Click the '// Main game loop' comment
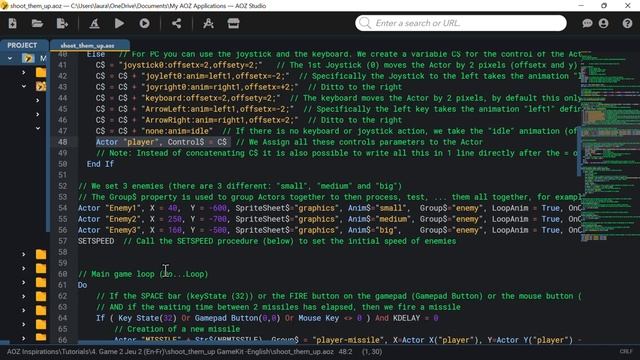Image resolution: width=640 pixels, height=360 pixels. (x=116, y=274)
